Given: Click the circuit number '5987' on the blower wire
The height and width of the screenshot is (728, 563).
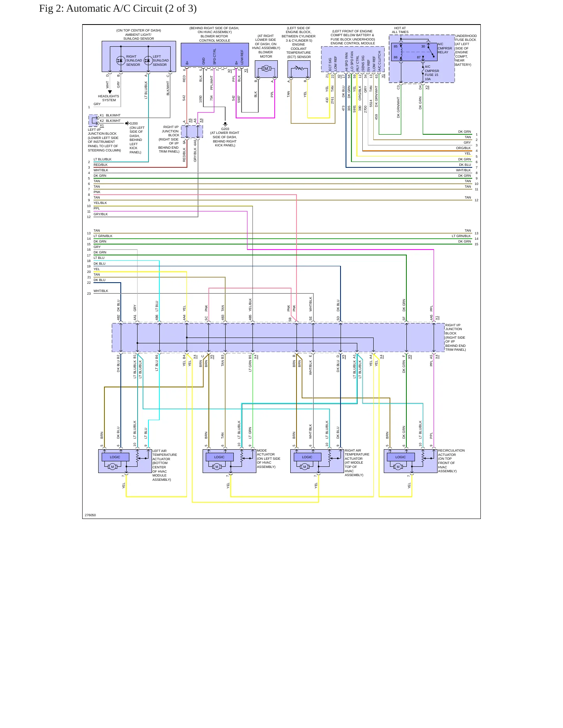Looking at the screenshot, I should (239, 99).
